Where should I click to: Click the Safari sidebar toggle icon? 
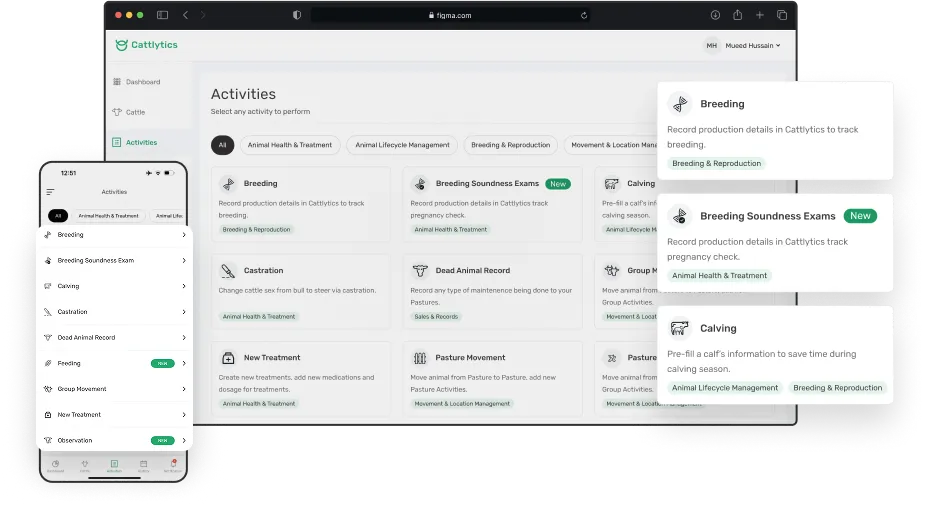[162, 15]
